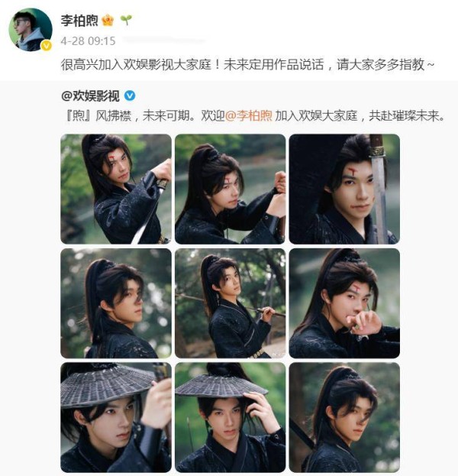Open top-right close-up with sword blade
This screenshot has height=476, width=458.
coord(344,189)
